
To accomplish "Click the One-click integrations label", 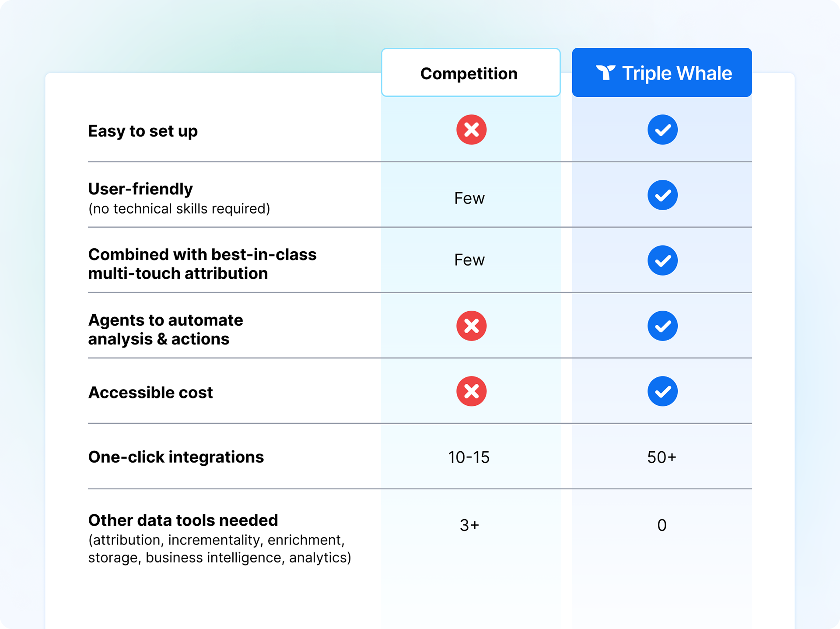I will (x=176, y=457).
